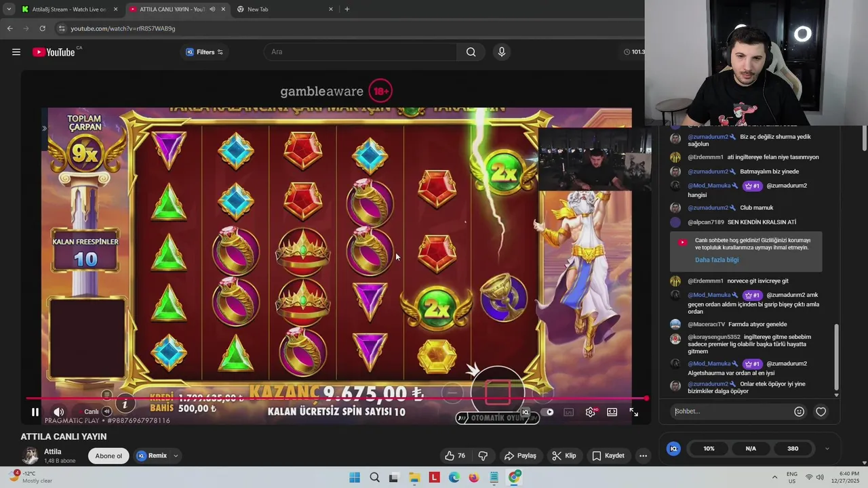Screen dimensions: 868x488
Task: Click the browser address bar URL
Action: pyautogui.click(x=123, y=28)
